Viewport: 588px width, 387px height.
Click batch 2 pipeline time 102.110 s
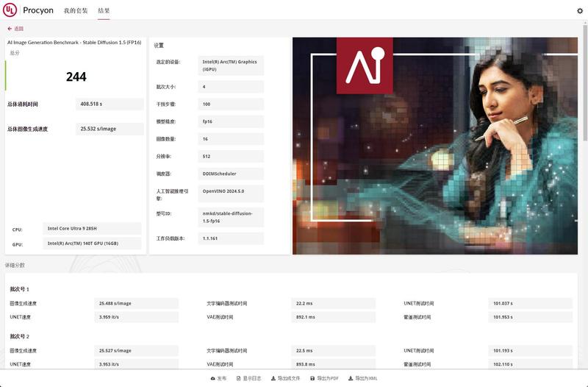(530, 364)
